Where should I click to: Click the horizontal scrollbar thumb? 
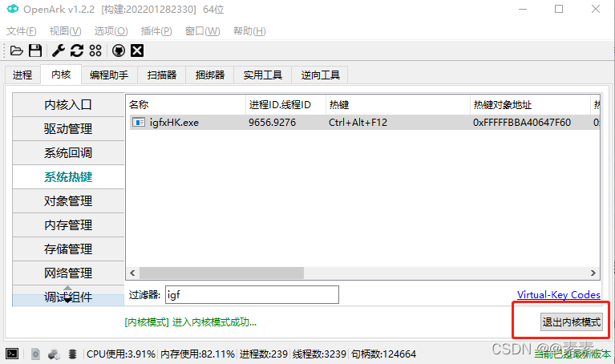tap(221, 273)
